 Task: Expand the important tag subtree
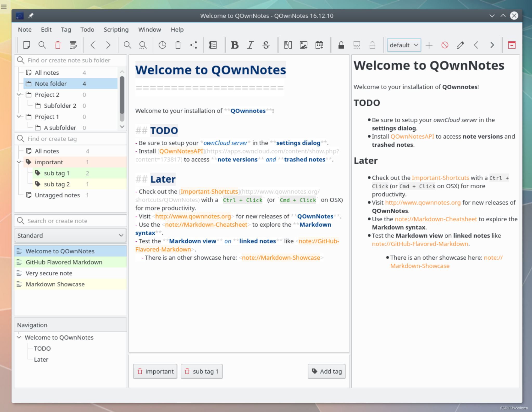(x=18, y=162)
